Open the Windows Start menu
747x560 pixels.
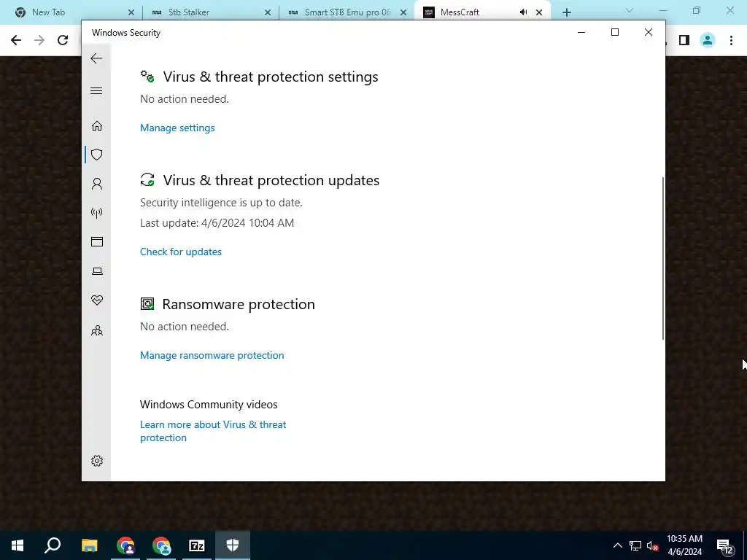[x=18, y=545]
